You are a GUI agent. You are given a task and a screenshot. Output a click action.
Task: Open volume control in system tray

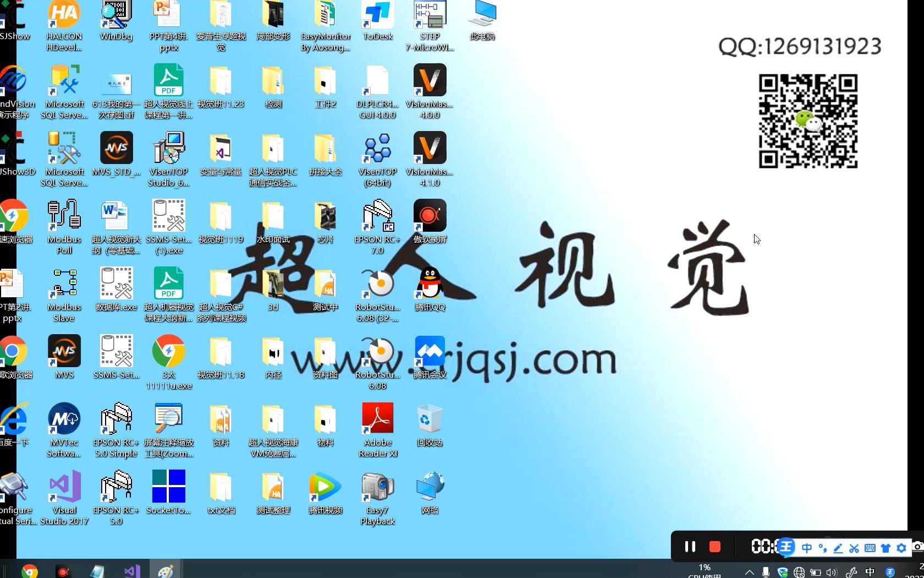tap(832, 572)
